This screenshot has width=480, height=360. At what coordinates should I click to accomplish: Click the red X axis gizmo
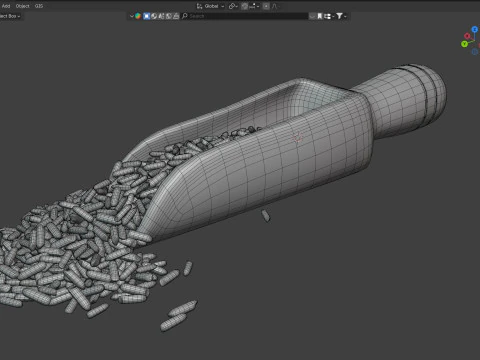467,36
